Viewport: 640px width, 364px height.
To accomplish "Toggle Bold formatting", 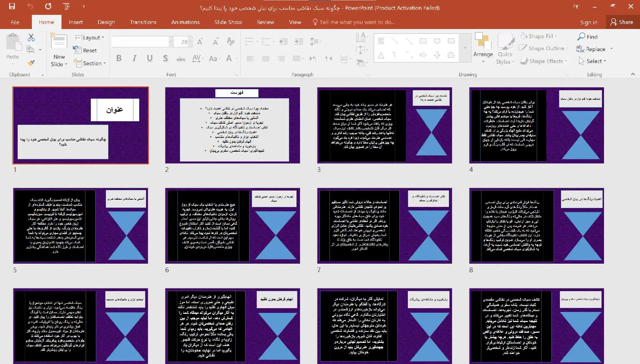I will click(x=119, y=58).
